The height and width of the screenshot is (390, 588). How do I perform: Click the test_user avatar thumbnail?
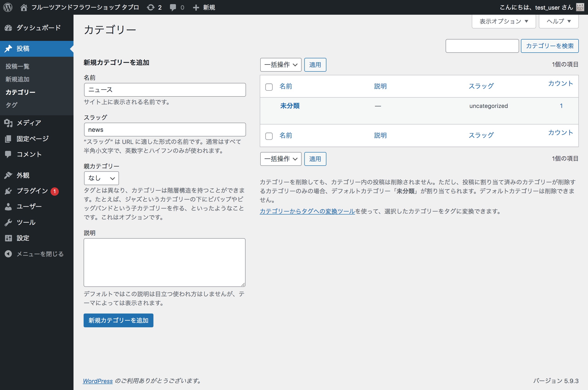pos(580,7)
